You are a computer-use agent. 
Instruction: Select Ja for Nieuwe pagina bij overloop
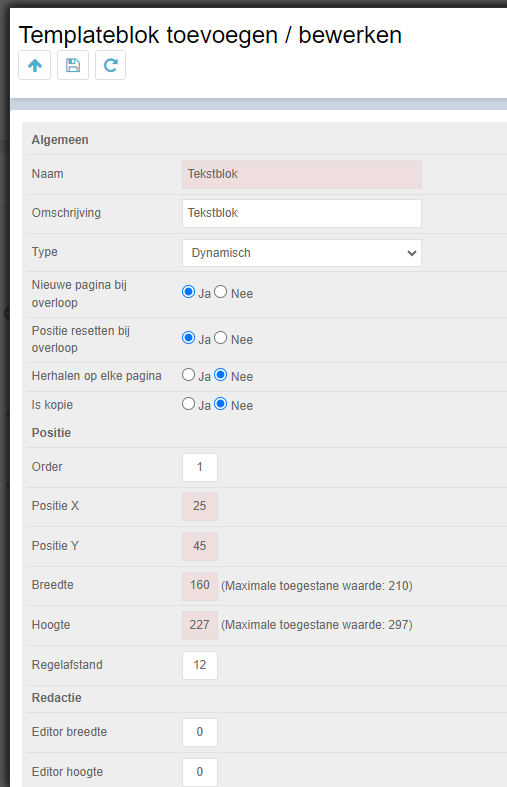point(188,292)
